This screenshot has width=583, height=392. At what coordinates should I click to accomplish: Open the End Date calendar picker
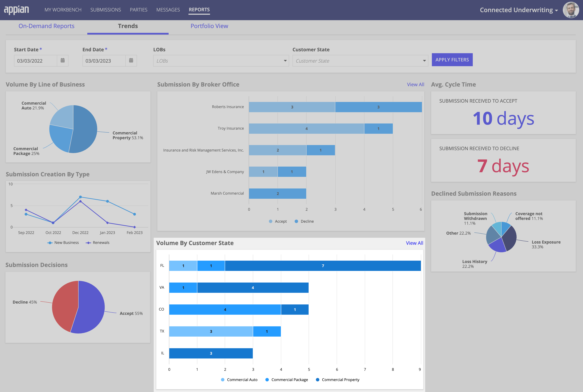131,61
